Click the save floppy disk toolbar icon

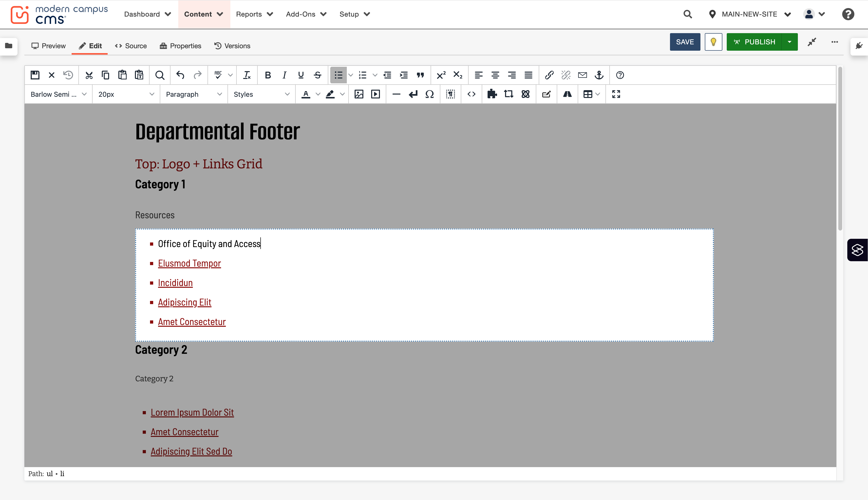[35, 75]
